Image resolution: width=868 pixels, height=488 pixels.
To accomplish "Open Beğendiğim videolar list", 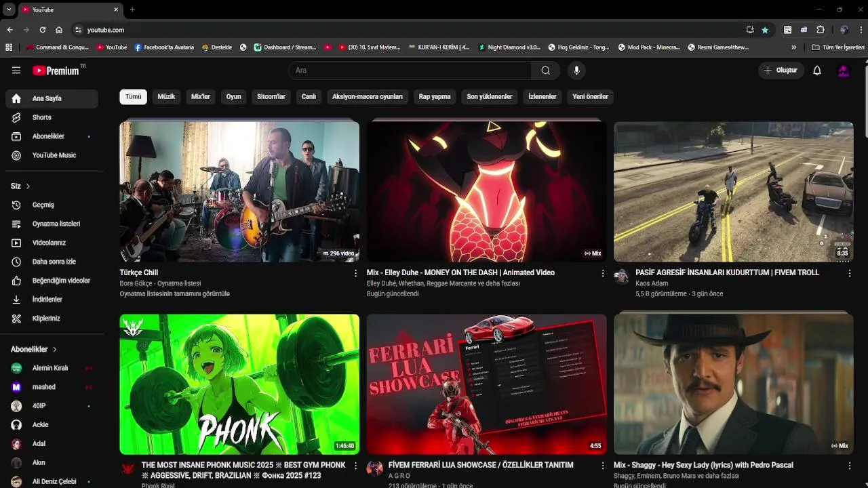I will pos(52,281).
